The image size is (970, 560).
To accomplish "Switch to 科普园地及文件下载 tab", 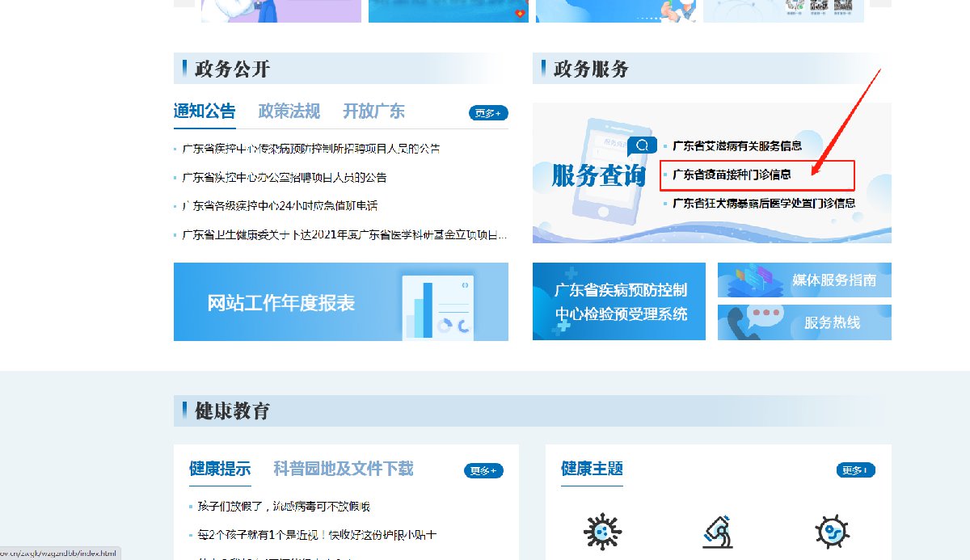I will point(343,469).
